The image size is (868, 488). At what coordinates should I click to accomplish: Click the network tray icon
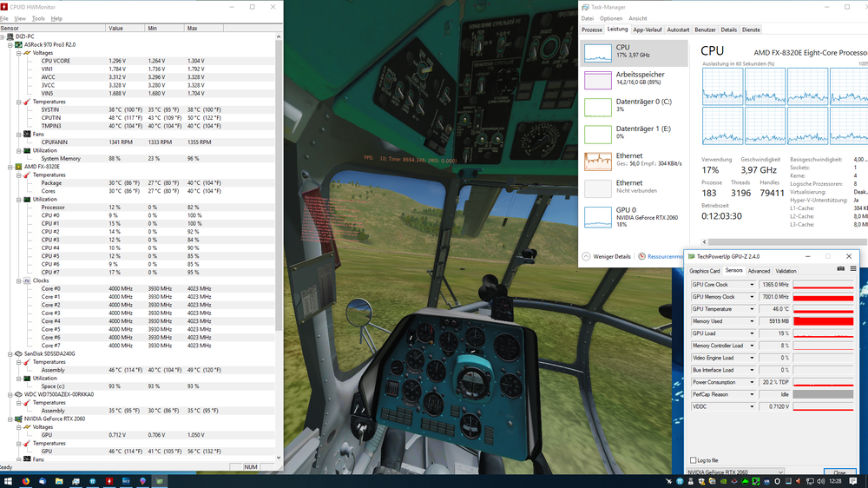[809, 481]
